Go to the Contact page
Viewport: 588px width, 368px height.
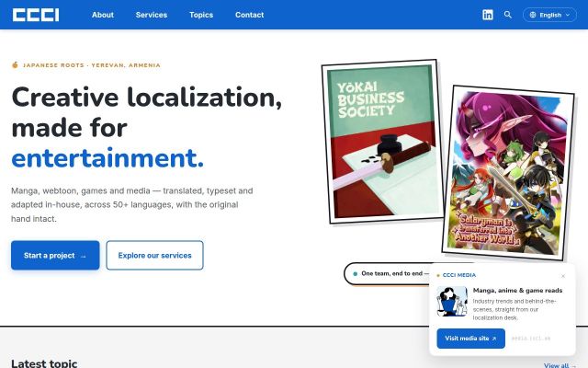click(x=249, y=15)
